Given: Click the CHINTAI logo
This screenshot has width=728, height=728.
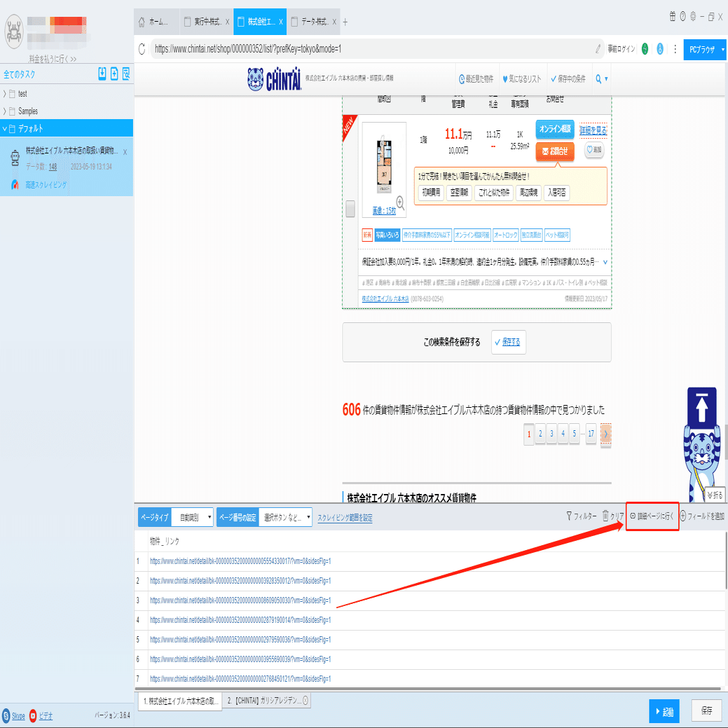Looking at the screenshot, I should click(275, 79).
